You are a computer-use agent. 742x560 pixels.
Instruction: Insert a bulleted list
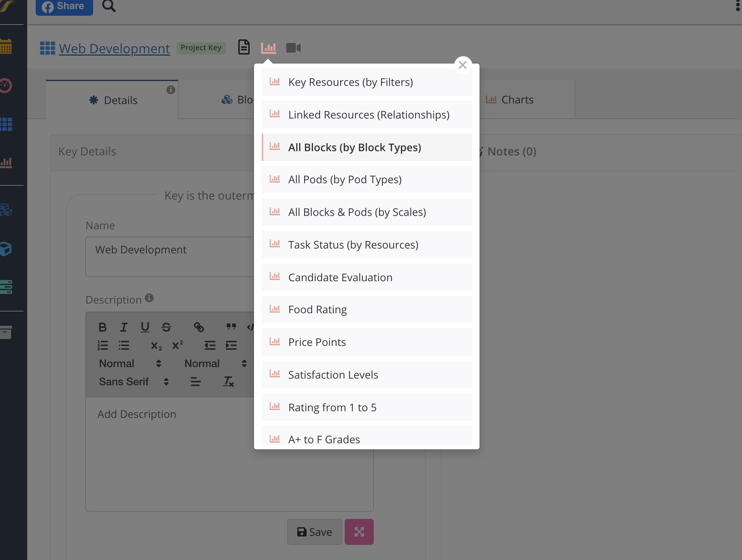pos(124,345)
